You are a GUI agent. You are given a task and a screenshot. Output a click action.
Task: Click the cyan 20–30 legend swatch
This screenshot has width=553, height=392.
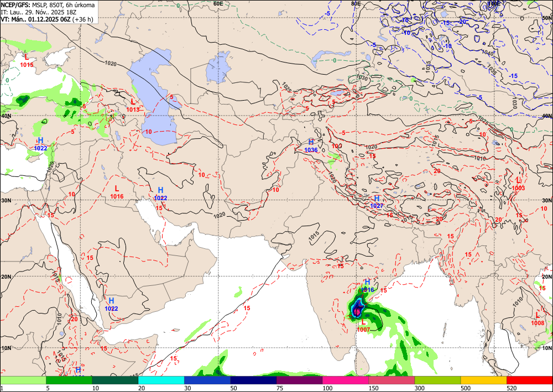[161, 380]
